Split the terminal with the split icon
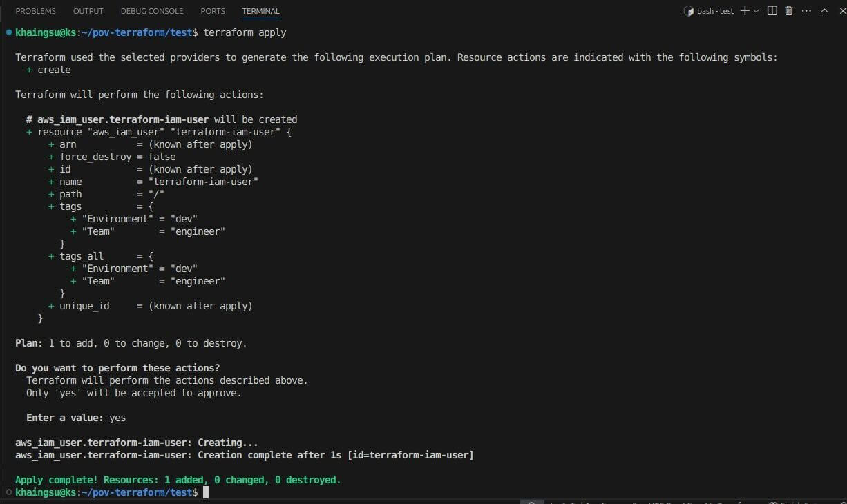 pos(772,11)
